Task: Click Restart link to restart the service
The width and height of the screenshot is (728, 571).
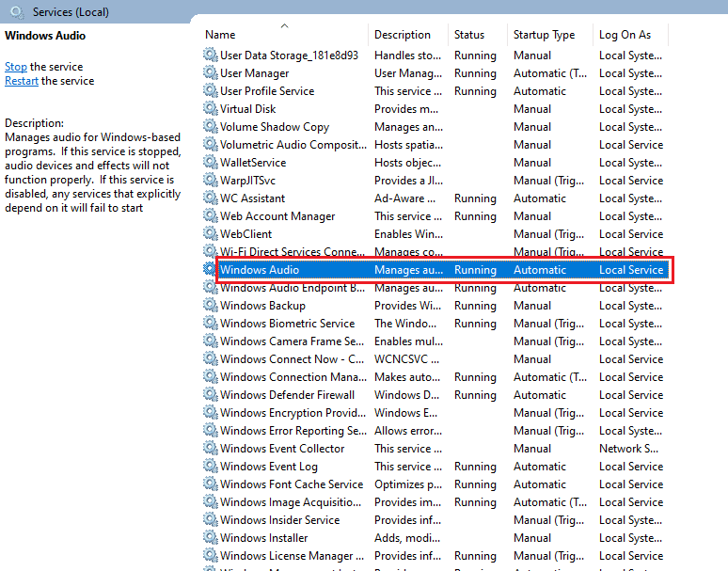Action: [x=22, y=81]
